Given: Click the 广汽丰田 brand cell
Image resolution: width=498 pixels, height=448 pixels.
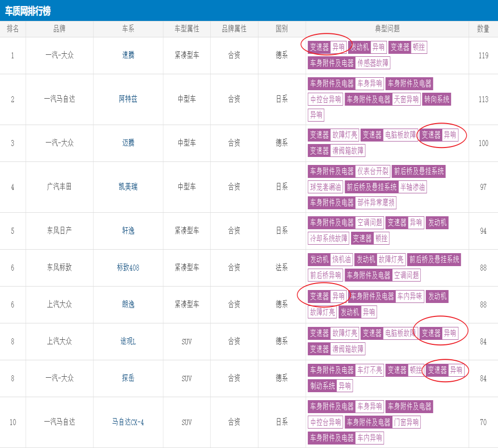Looking at the screenshot, I should [59, 187].
